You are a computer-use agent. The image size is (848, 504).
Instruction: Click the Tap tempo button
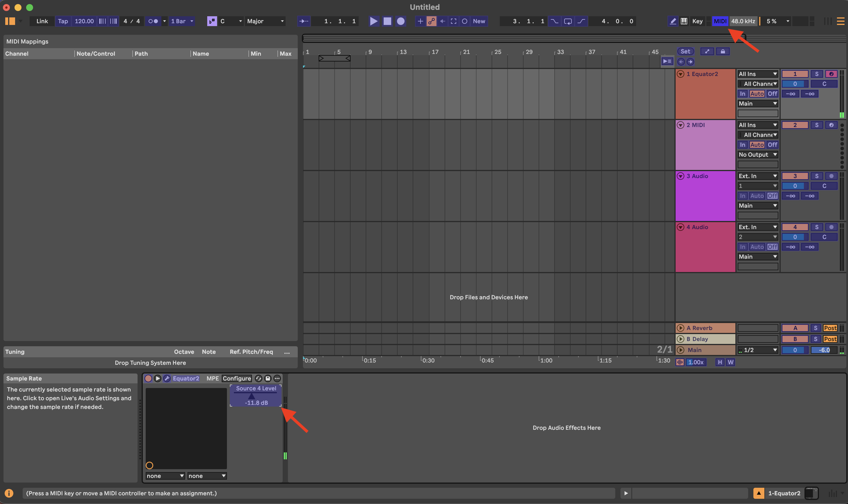coord(63,21)
